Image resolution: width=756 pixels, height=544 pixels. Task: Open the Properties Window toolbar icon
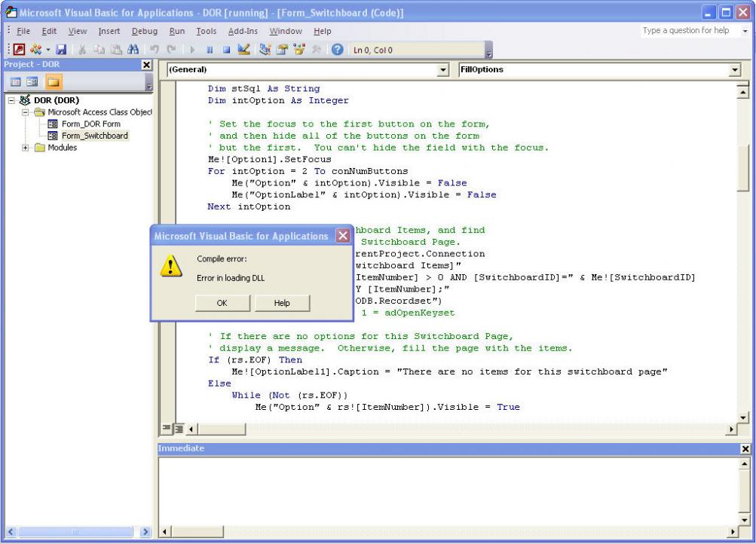click(x=282, y=49)
